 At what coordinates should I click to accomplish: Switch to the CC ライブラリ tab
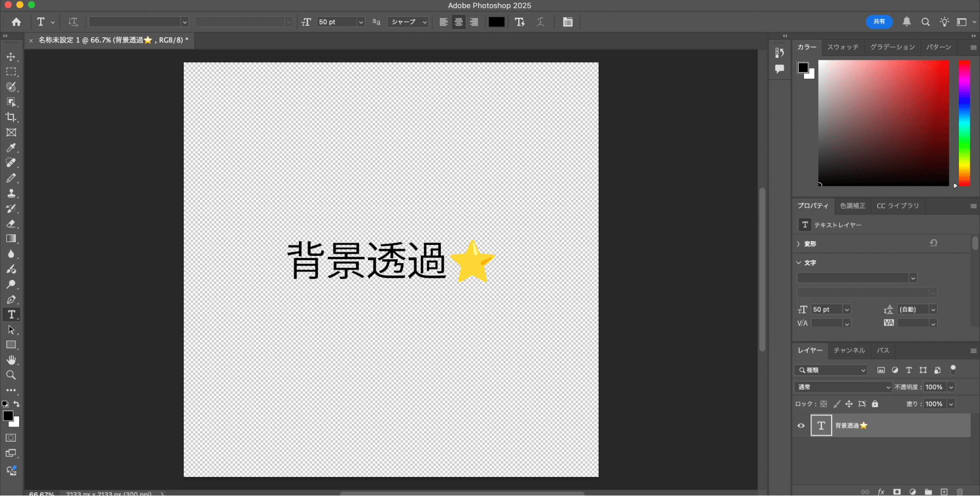tap(898, 206)
